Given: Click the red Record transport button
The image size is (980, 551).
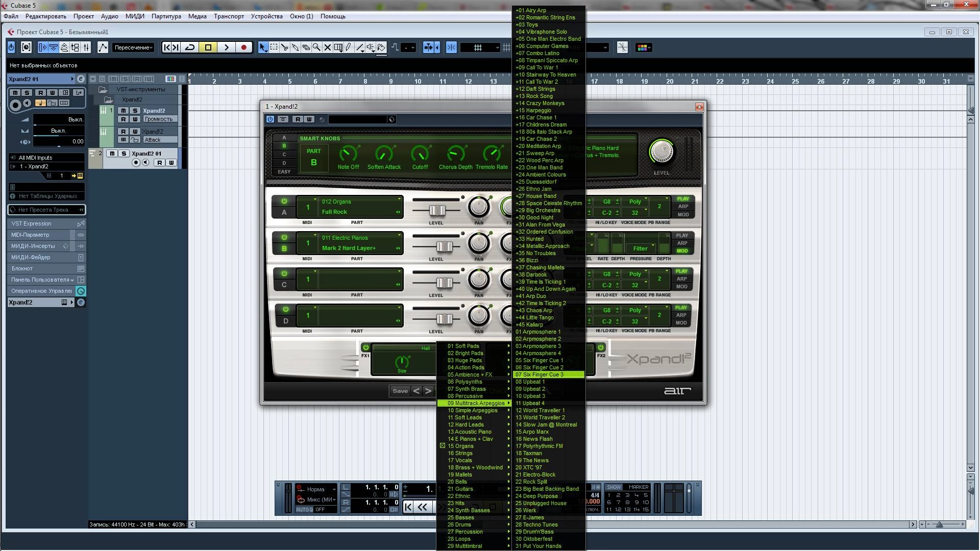Looking at the screenshot, I should pos(244,47).
